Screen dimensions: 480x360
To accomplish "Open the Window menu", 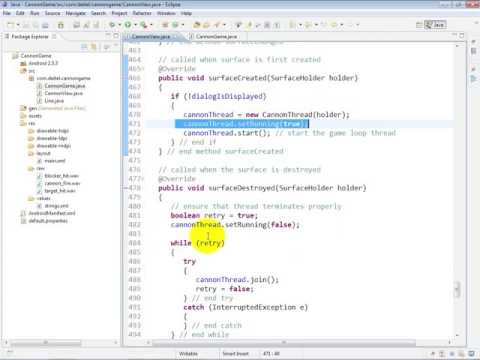I will pos(166,13).
